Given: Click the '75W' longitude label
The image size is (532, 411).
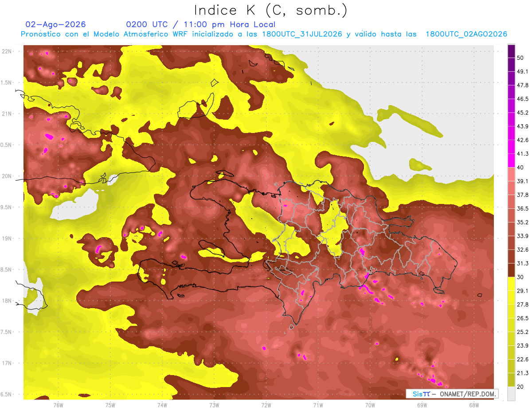Looking at the screenshot, I should tap(110, 405).
